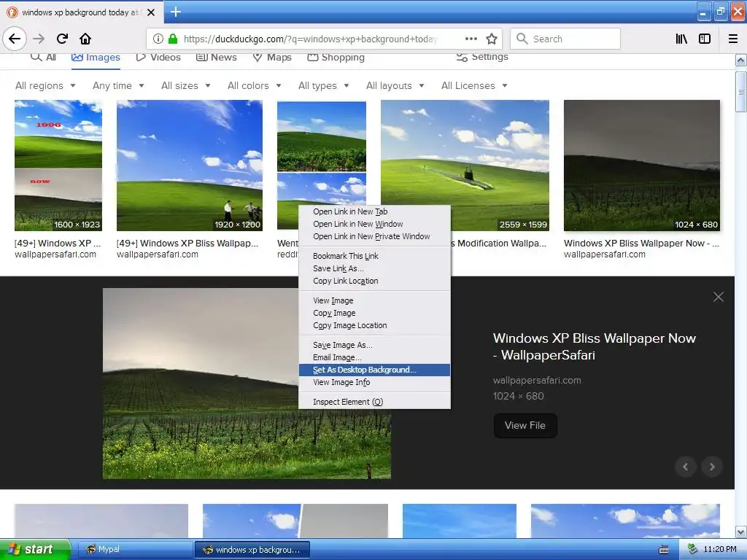Open the 1600 × 1923 thumbnail image
Screen dimensions: 747x560
pyautogui.click(x=58, y=166)
